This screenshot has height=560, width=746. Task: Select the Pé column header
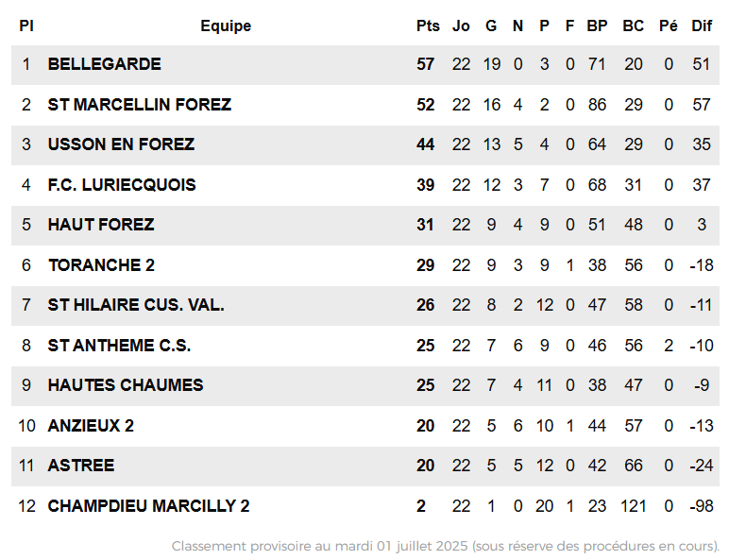669,25
